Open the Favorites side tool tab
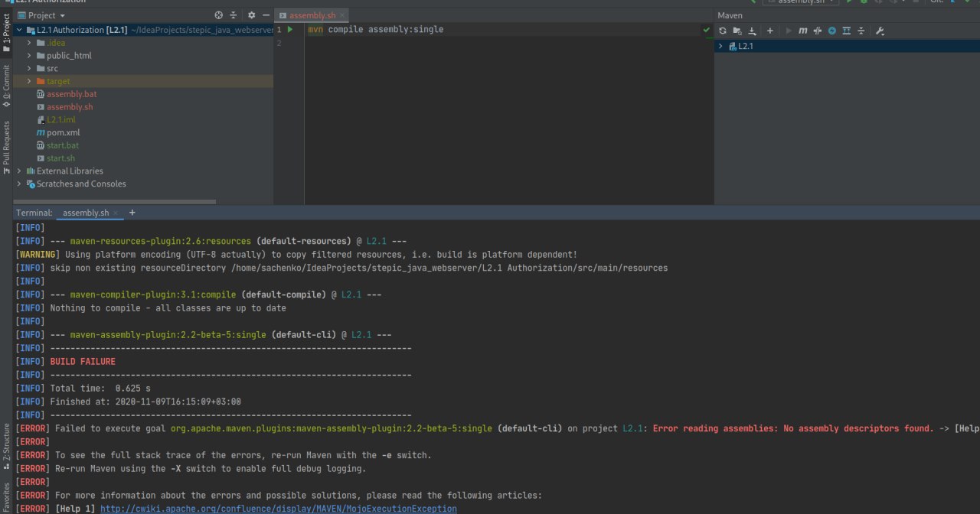The height and width of the screenshot is (514, 980). point(6,498)
